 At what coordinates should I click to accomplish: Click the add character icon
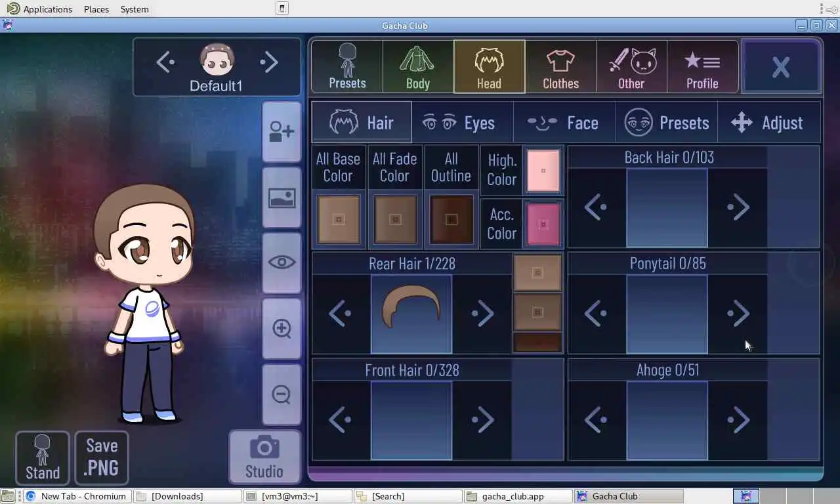(282, 131)
